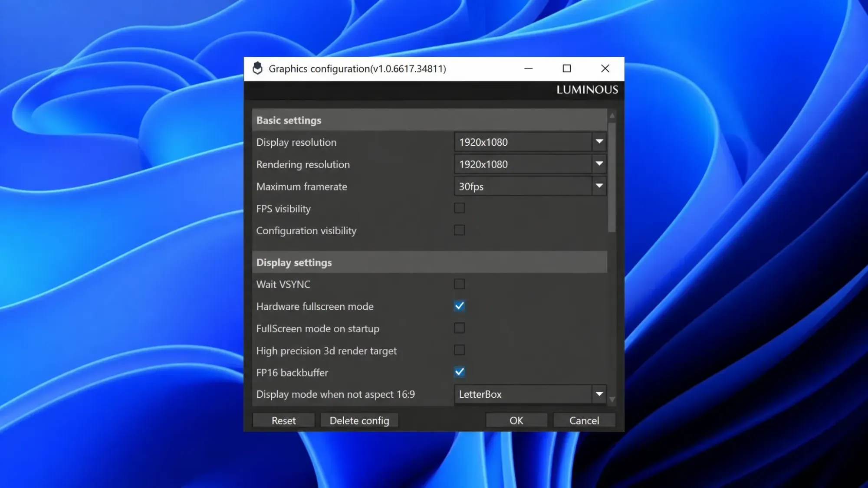This screenshot has width=868, height=488.
Task: Minimize the Graphics configuration window
Action: 528,69
